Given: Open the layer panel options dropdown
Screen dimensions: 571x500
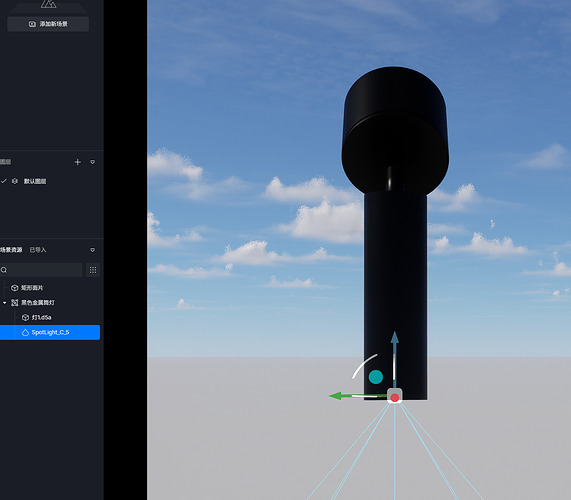Looking at the screenshot, I should point(92,162).
